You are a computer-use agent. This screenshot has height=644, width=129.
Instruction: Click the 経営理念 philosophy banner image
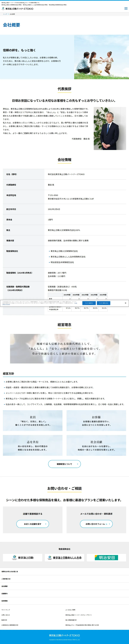(64, 349)
